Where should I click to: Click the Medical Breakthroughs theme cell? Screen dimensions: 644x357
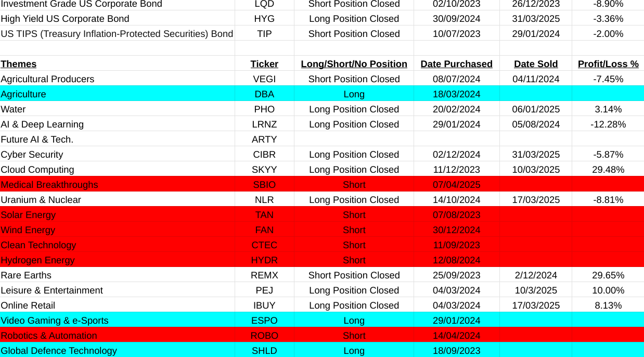[49, 185]
